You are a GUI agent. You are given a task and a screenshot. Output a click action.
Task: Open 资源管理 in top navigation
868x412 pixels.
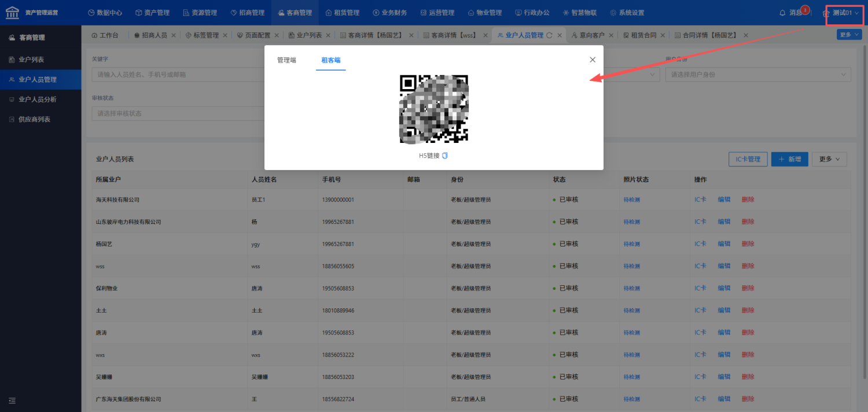pos(201,12)
